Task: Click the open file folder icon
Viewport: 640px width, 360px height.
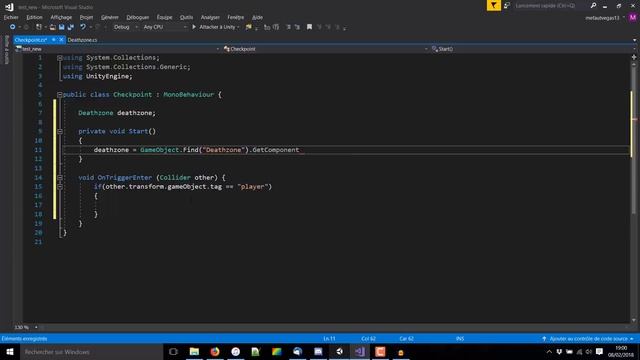Action: 53,27
